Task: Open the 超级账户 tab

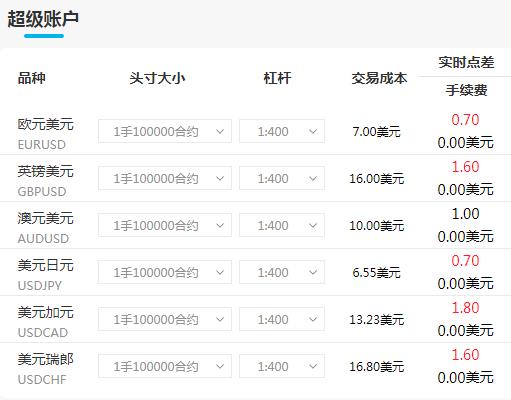Action: pyautogui.click(x=43, y=19)
